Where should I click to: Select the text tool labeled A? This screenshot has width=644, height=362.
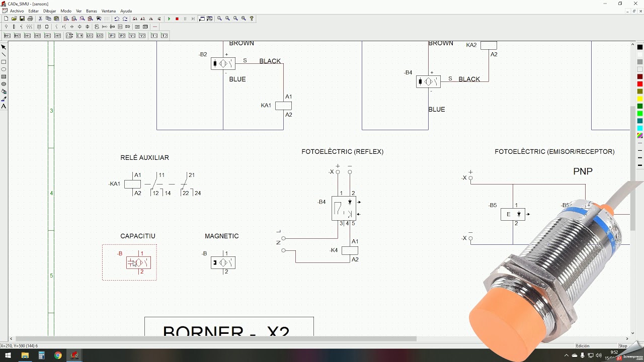coord(4,106)
